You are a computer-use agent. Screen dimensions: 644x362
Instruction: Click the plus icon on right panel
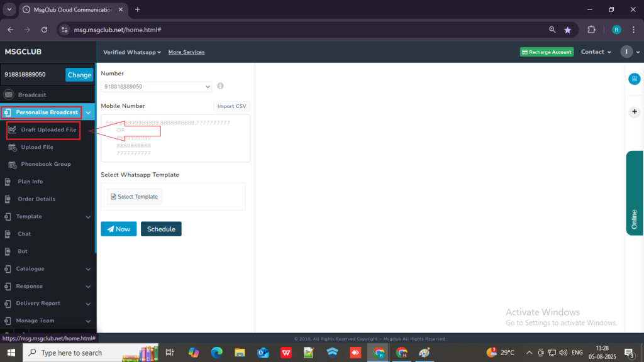click(x=634, y=111)
